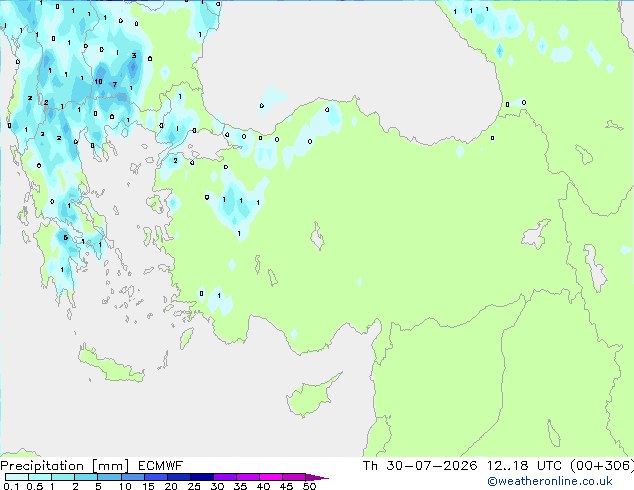Screen dimensions: 634x490
Task: Click the 0.1–0.5 mm legend color swatch
Action: tap(17, 477)
